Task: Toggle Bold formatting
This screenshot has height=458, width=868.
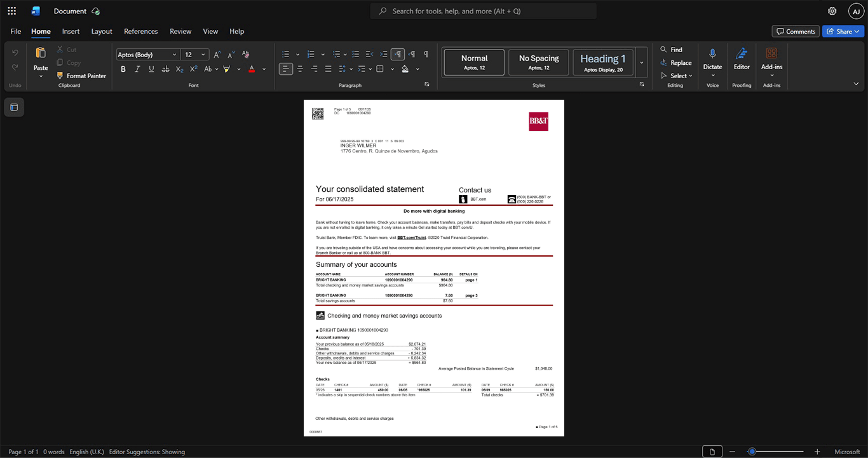Action: [123, 69]
